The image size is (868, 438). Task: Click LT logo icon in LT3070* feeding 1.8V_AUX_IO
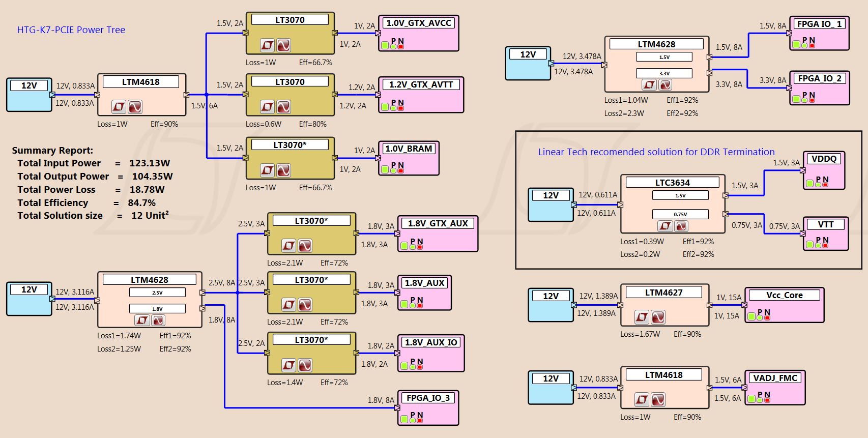tap(288, 365)
